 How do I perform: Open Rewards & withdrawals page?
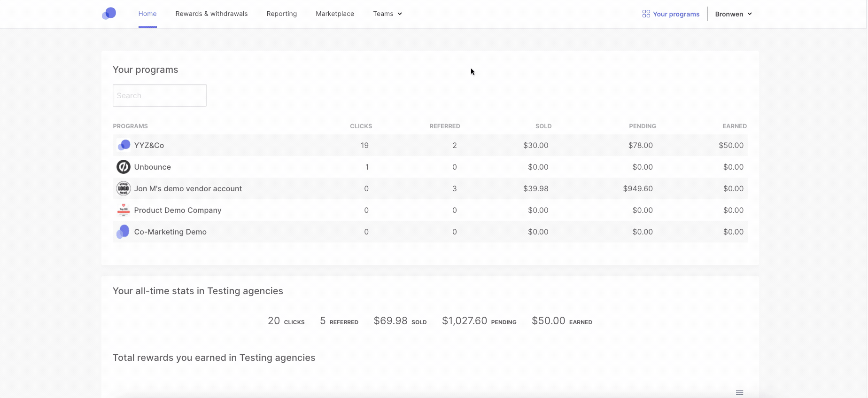pyautogui.click(x=211, y=14)
